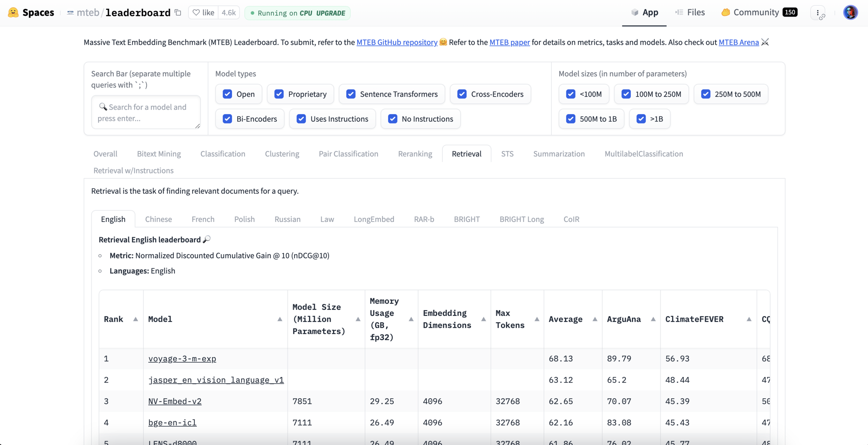This screenshot has width=868, height=445.
Task: Uncheck the Proprietary model type checkbox
Action: coord(279,94)
